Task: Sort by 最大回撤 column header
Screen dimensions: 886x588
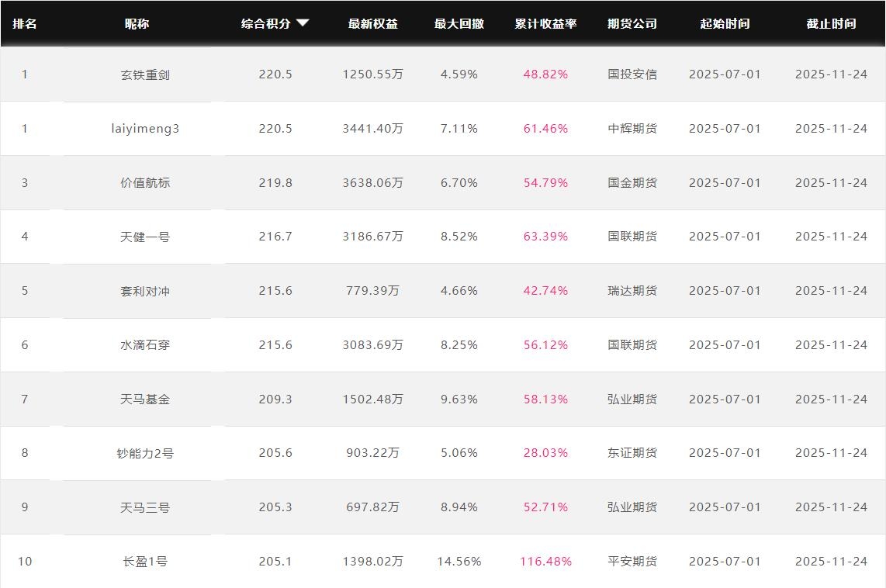Action: [459, 23]
